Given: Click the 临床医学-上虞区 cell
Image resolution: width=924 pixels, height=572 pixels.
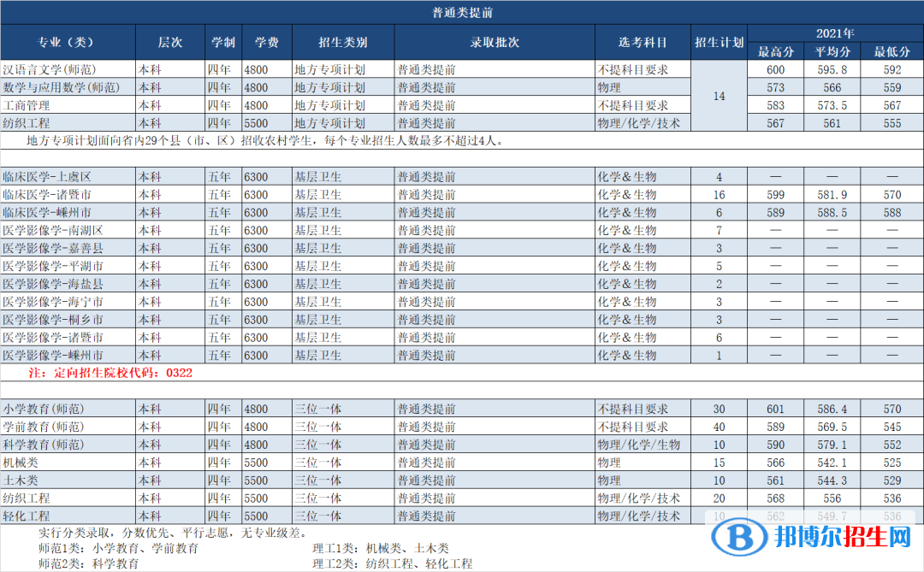Looking at the screenshot, I should click(68, 177).
